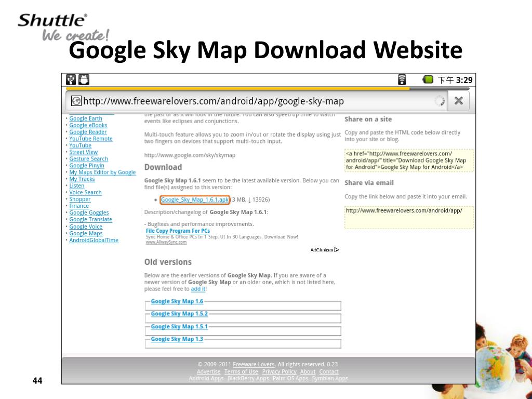Image resolution: width=532 pixels, height=399 pixels.
Task: Select the email share link box
Action: pyautogui.click(x=409, y=218)
